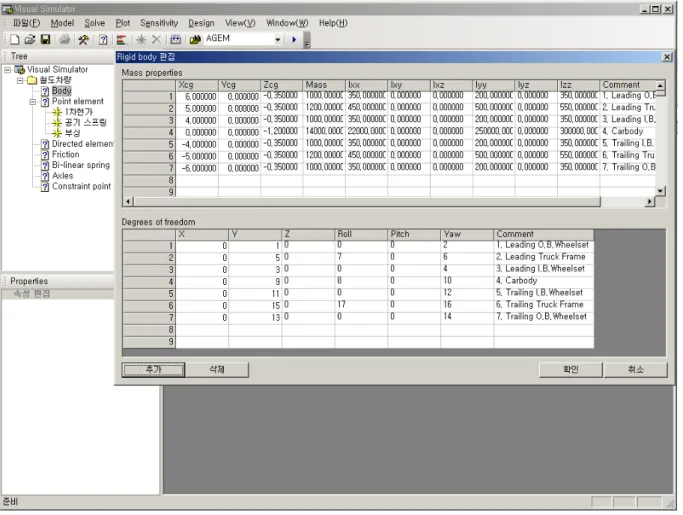Open the AGEM solver dropdown
The image size is (683, 515).
pos(277,40)
